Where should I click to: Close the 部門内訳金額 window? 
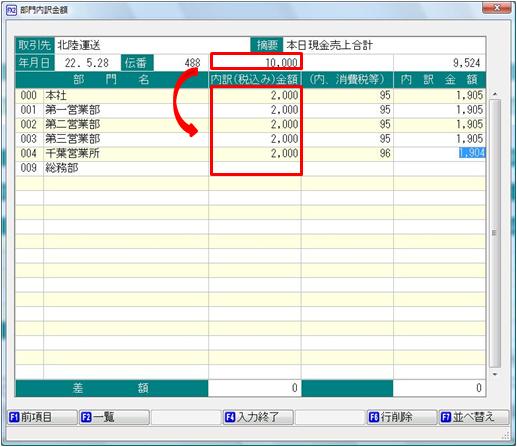tap(497, 8)
